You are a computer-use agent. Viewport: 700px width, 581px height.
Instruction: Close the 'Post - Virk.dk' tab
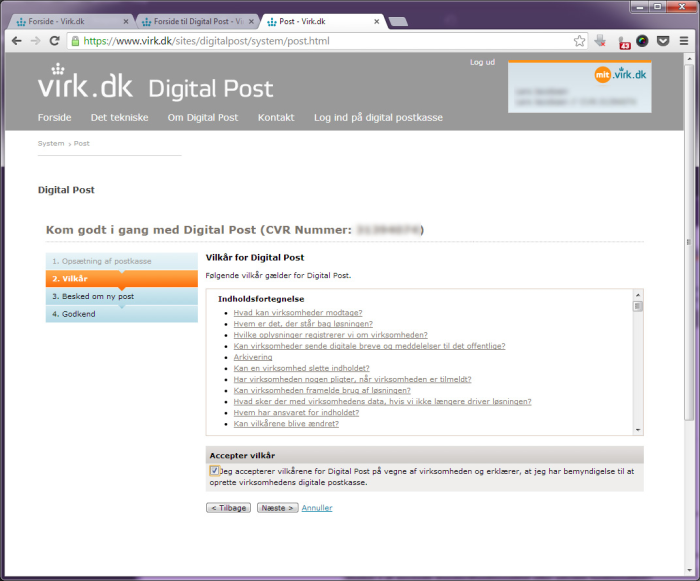point(376,21)
